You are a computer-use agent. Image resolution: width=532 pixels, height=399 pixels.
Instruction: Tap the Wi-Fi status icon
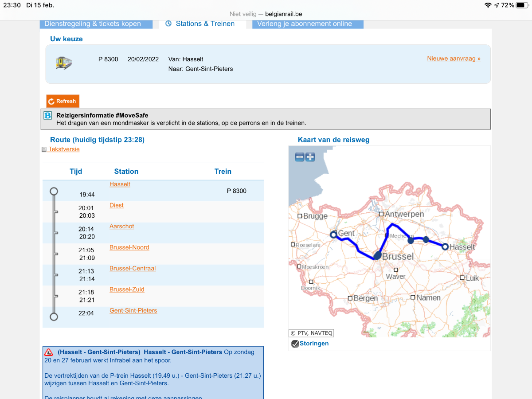click(488, 5)
